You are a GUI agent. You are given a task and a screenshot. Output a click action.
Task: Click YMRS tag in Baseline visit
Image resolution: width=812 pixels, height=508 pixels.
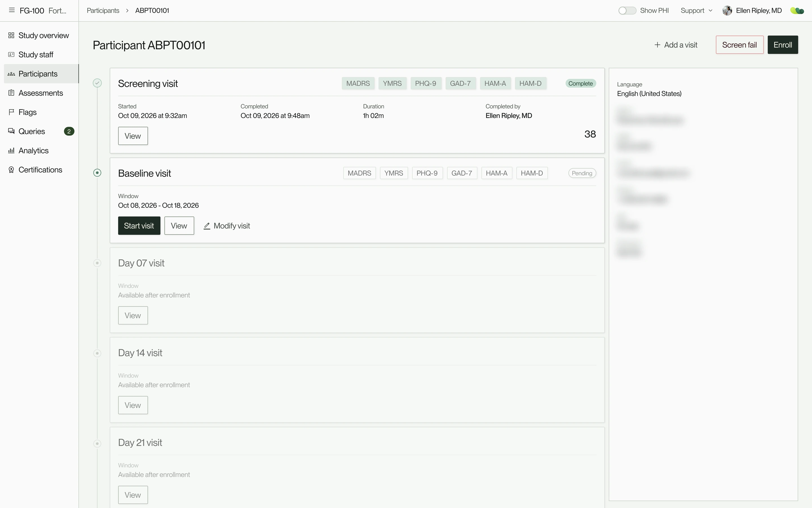394,173
